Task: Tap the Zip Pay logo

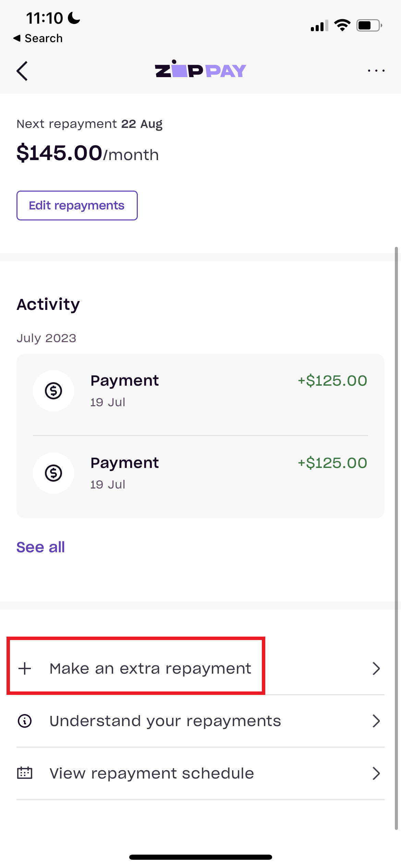Action: pyautogui.click(x=200, y=70)
